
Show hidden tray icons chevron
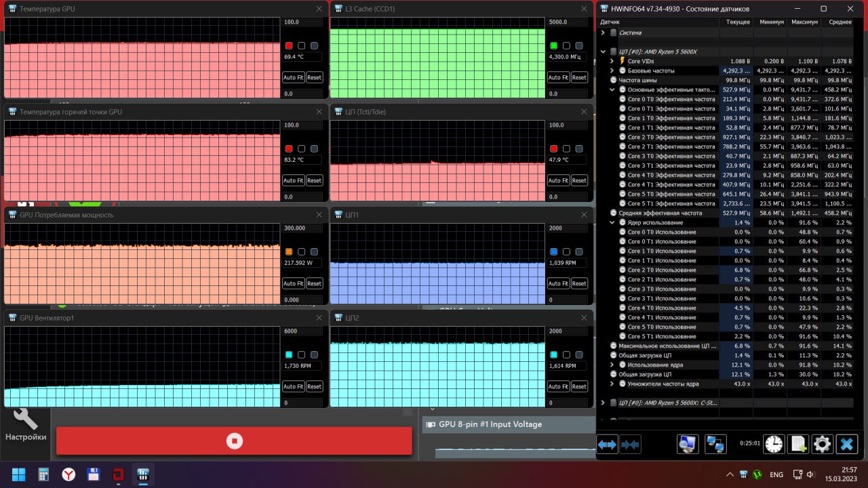[x=730, y=474]
